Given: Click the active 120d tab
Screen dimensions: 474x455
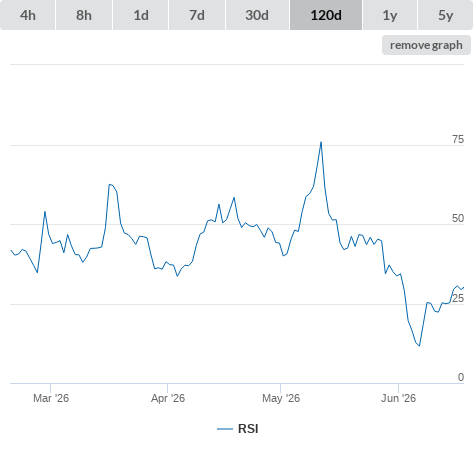Looking at the screenshot, I should (326, 15).
